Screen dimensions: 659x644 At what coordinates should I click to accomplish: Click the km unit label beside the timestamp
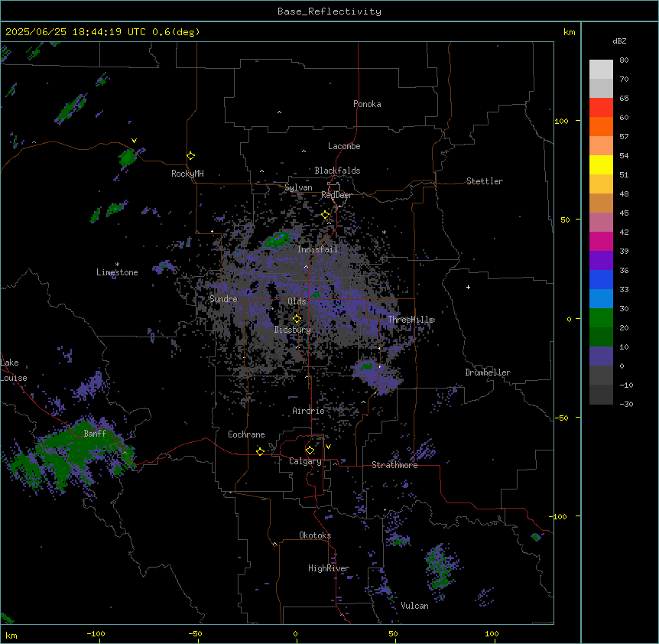(569, 32)
